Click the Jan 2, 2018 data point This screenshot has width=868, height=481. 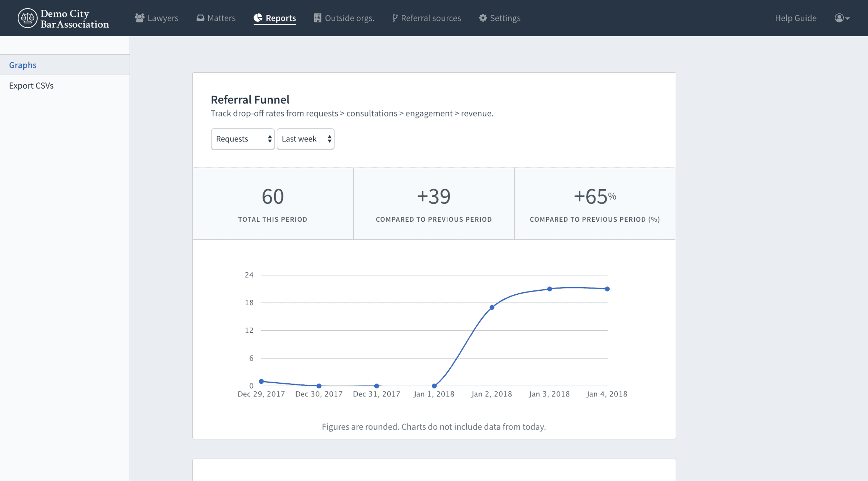point(492,307)
